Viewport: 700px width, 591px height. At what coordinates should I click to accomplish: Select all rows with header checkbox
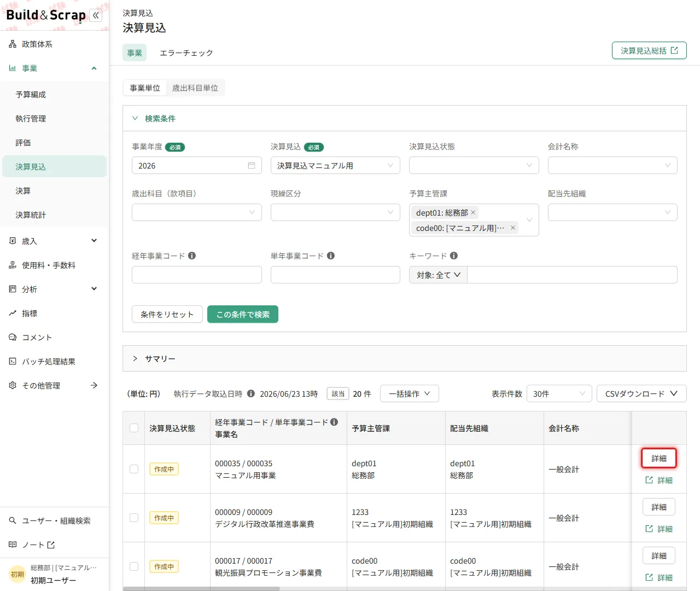tap(134, 428)
